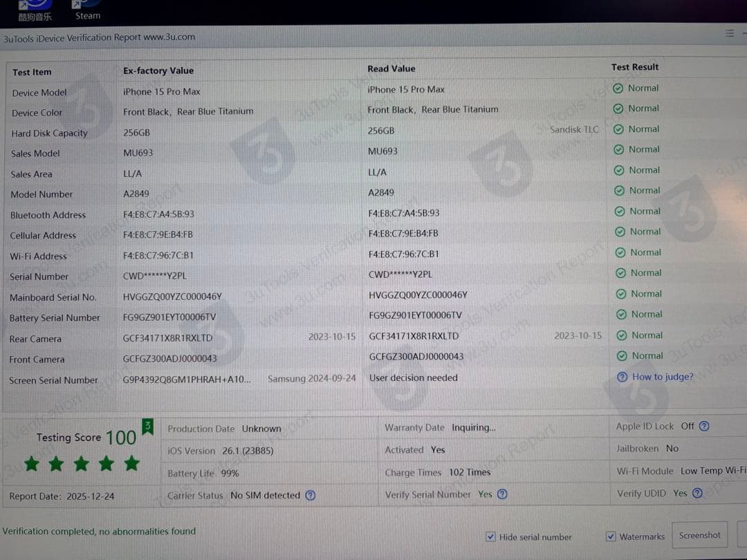Select the Wi-Fi Module Low Temp Wi-Fi value
This screenshot has width=747, height=560.
click(713, 471)
